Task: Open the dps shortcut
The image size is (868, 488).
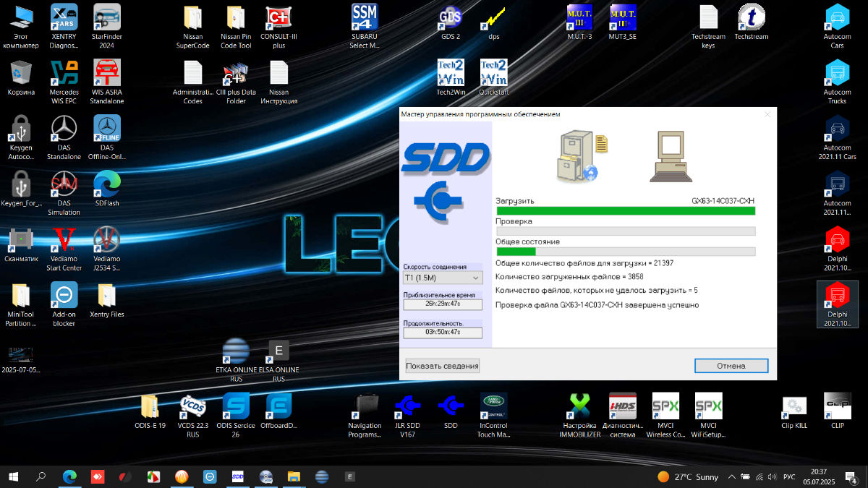Action: pyautogui.click(x=494, y=22)
